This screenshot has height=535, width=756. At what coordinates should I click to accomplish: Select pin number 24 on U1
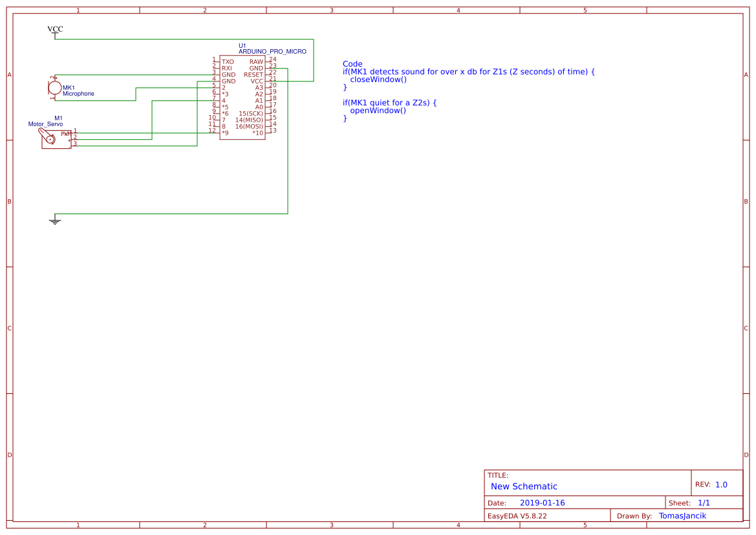273,60
